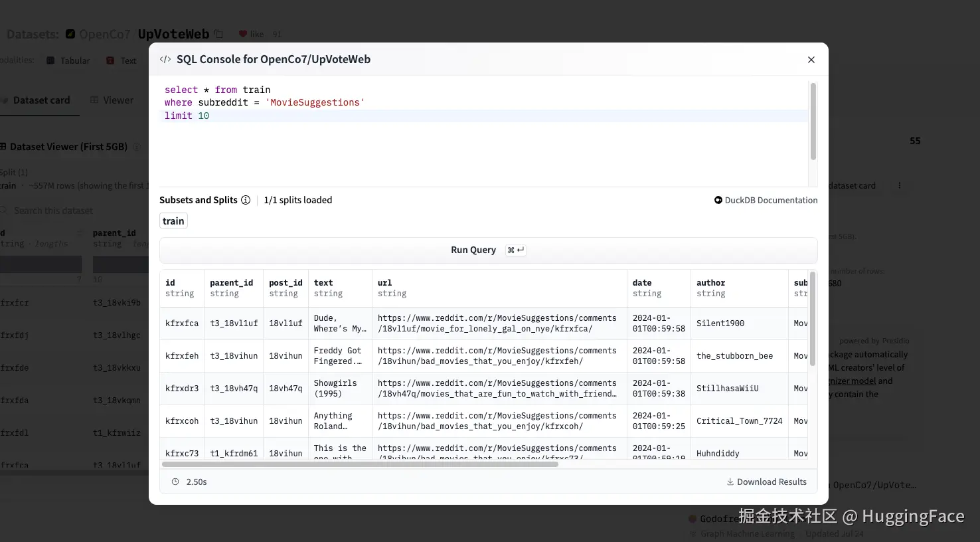This screenshot has width=980, height=542.
Task: Open three-dot menu near dataset card button
Action: click(900, 186)
